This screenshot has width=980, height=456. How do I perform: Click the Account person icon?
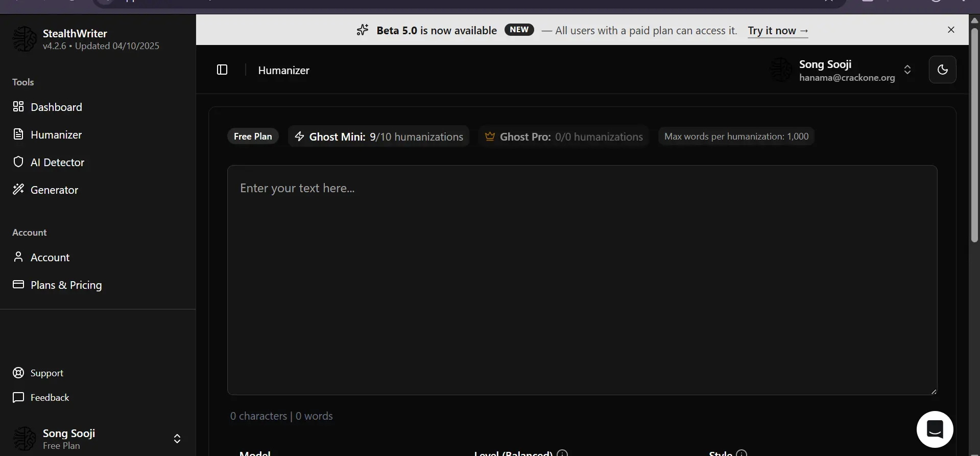pos(18,257)
